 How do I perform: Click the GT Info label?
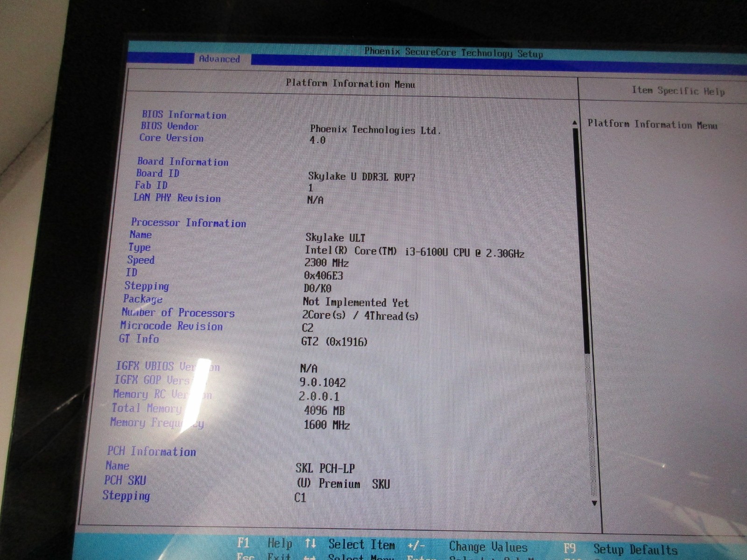click(139, 339)
